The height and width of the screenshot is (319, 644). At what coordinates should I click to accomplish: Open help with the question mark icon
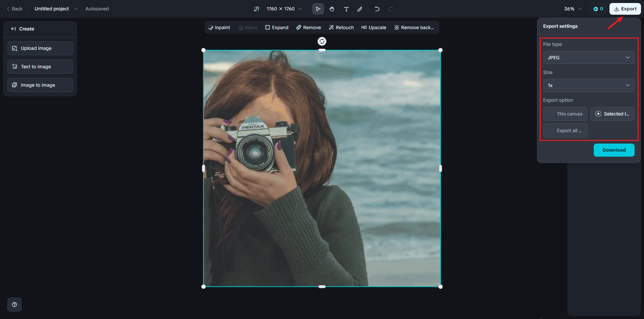(14, 304)
